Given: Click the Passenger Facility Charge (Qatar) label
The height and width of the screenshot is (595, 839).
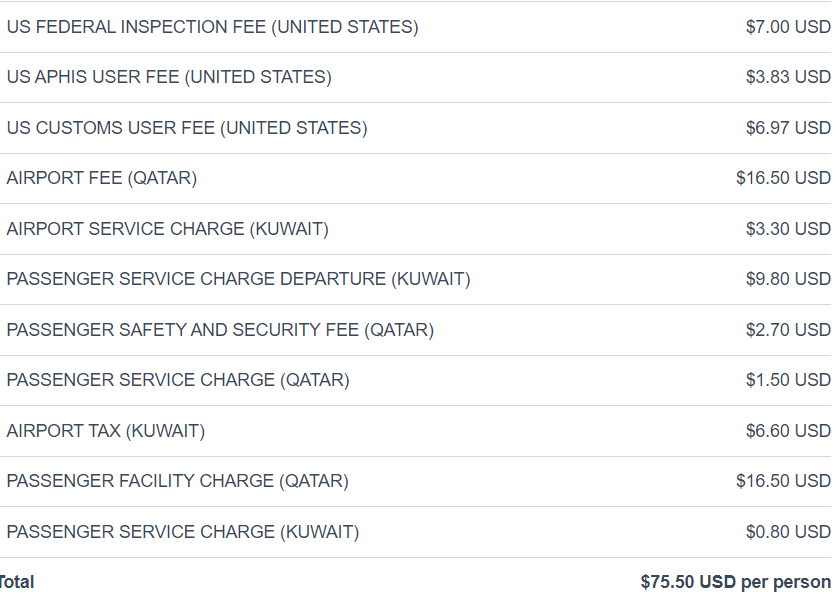Looking at the screenshot, I should point(178,481).
